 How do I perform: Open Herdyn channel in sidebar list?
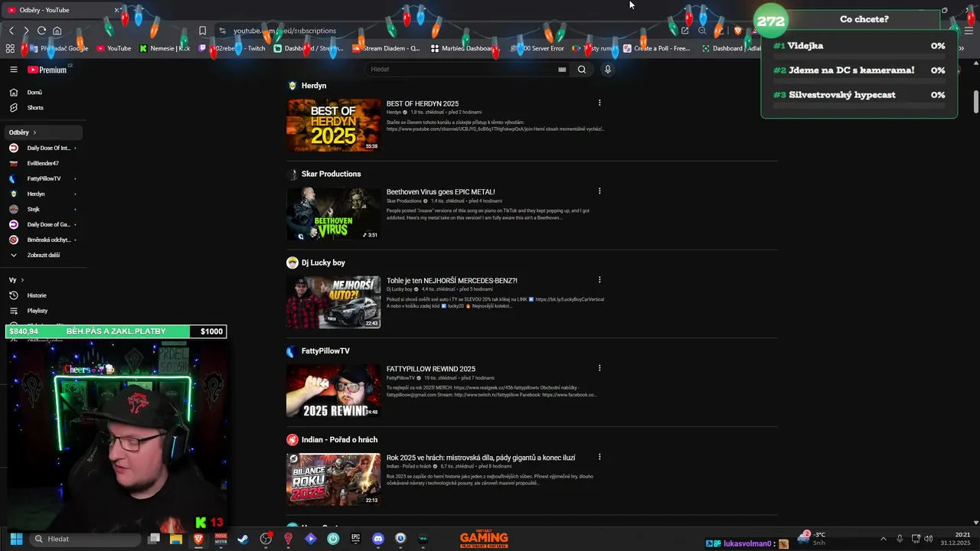point(42,194)
